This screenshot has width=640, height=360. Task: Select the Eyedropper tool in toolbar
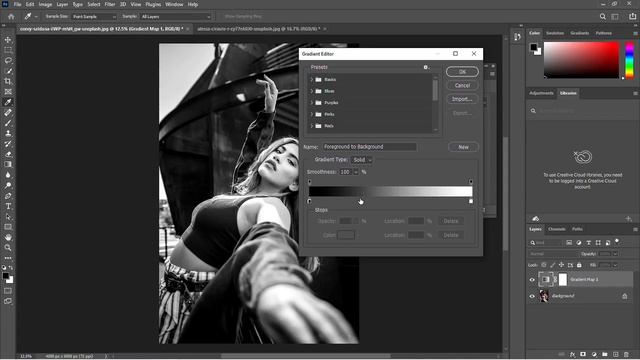8,102
